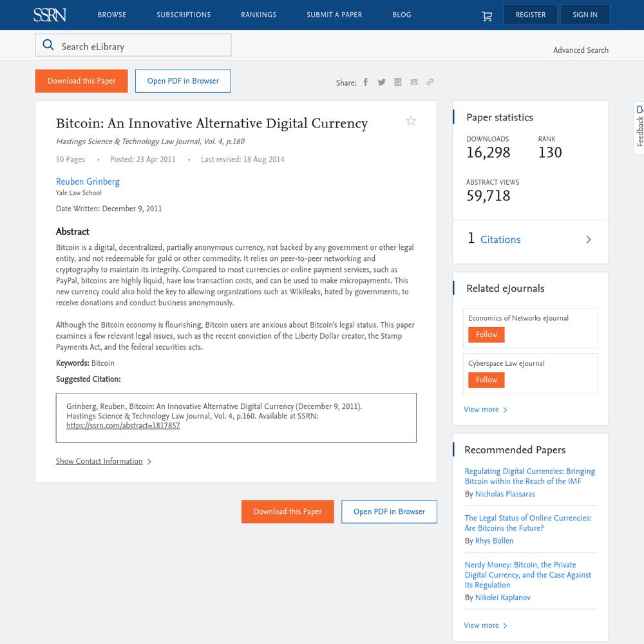This screenshot has height=644, width=644.
Task: Click the Sign In button
Action: 585,15
